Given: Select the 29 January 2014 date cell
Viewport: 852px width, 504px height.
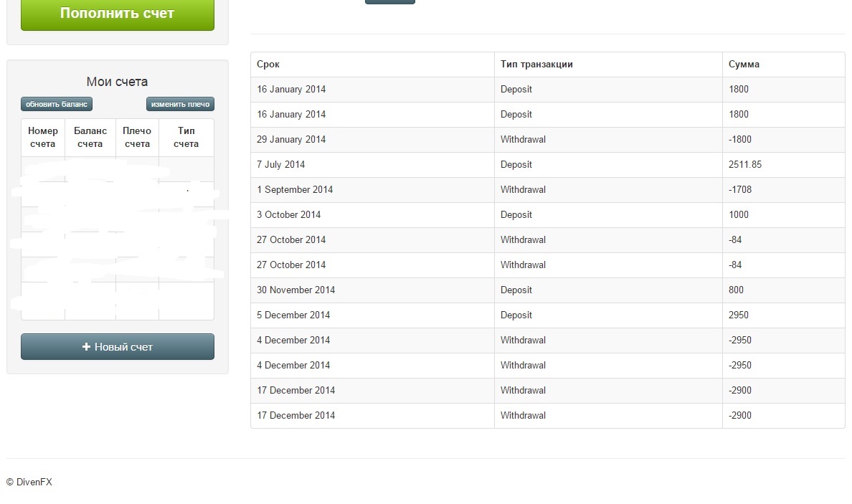Looking at the screenshot, I should click(x=372, y=140).
